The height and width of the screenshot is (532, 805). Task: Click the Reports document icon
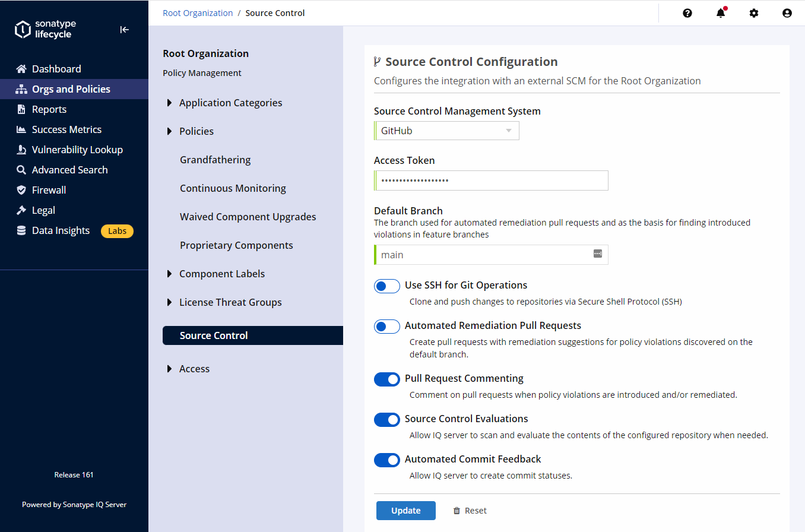[21, 109]
